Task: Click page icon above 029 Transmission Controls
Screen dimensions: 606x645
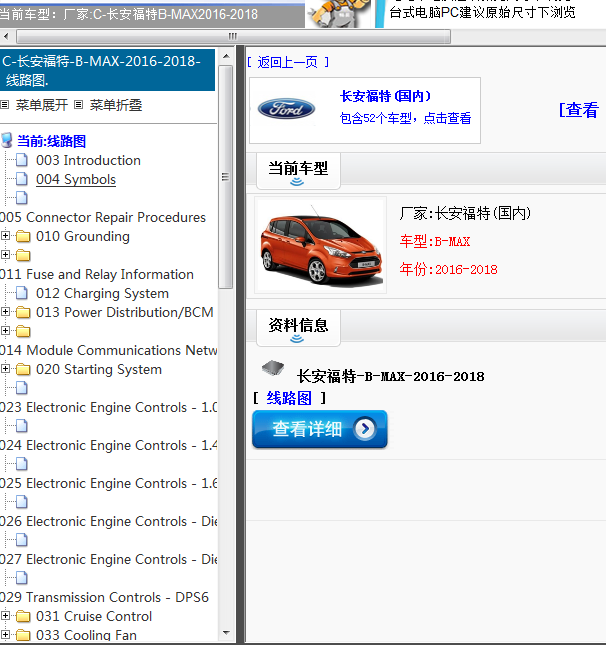Action: coord(22,578)
